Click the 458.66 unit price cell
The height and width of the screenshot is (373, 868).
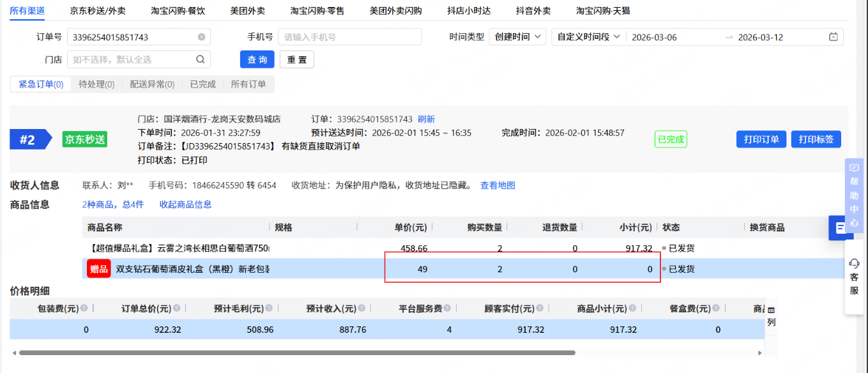(x=414, y=248)
